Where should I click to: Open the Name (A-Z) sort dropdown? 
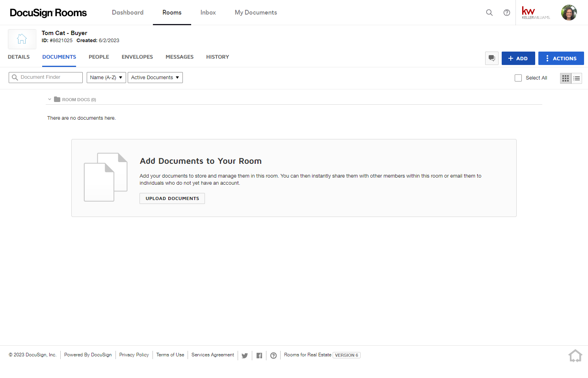tap(106, 78)
